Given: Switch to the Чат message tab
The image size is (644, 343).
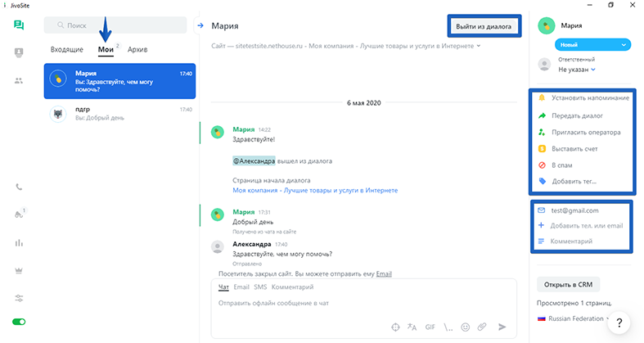Looking at the screenshot, I should click(223, 287).
